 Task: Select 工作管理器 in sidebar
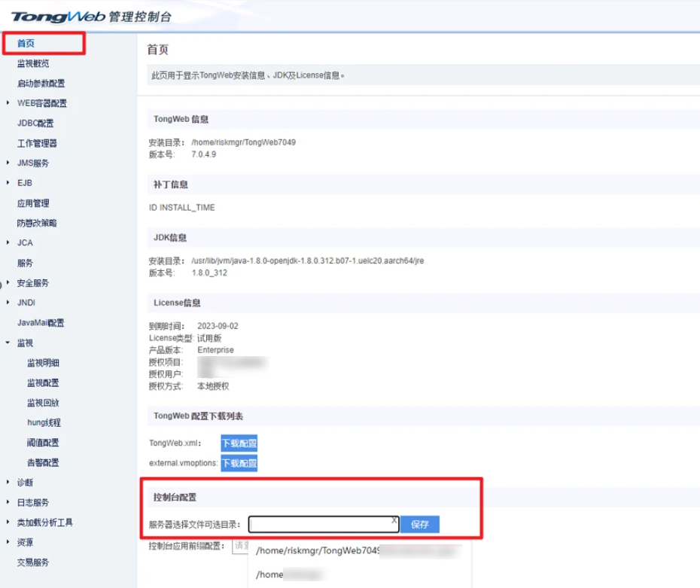(37, 143)
